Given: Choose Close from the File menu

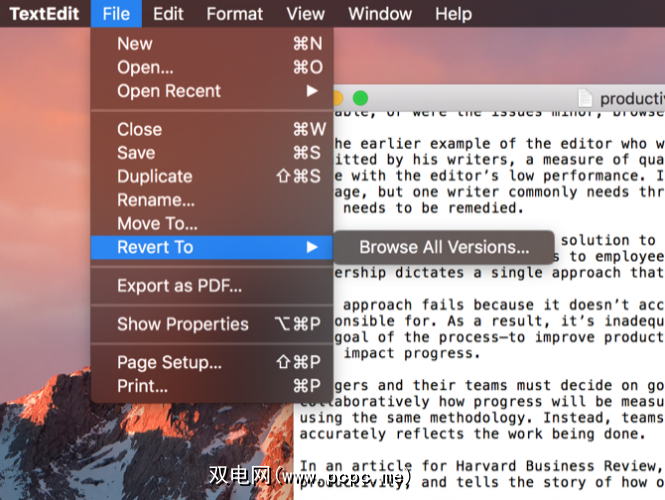Looking at the screenshot, I should tap(212, 129).
